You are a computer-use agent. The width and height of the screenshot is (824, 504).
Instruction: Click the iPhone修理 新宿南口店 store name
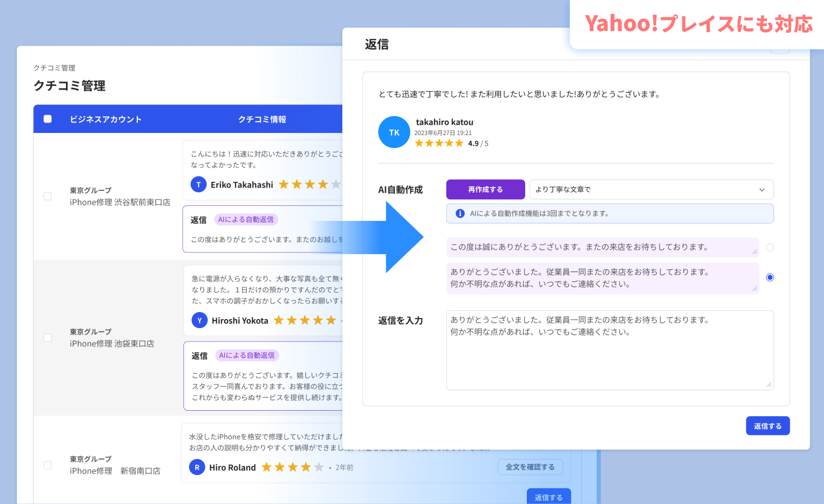115,471
